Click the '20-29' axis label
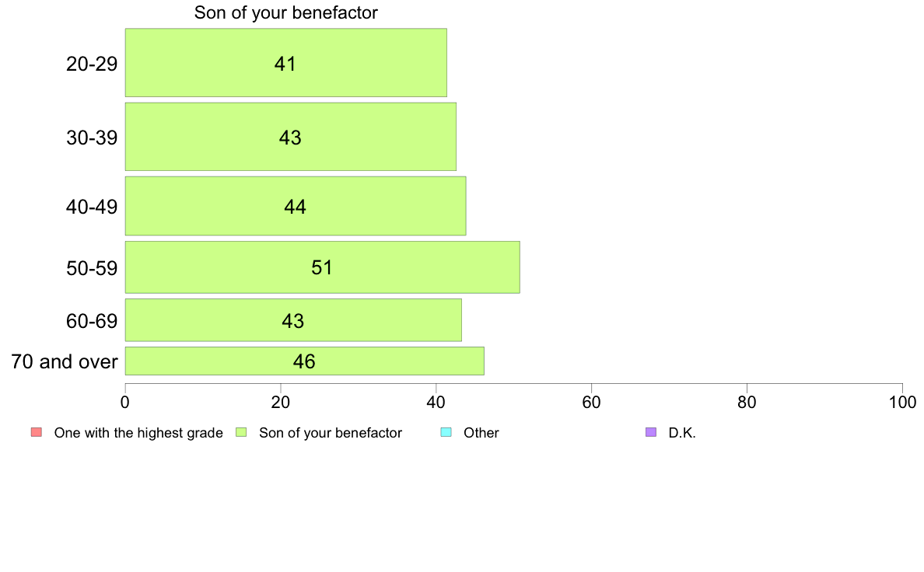924x572 pixels. tap(91, 63)
